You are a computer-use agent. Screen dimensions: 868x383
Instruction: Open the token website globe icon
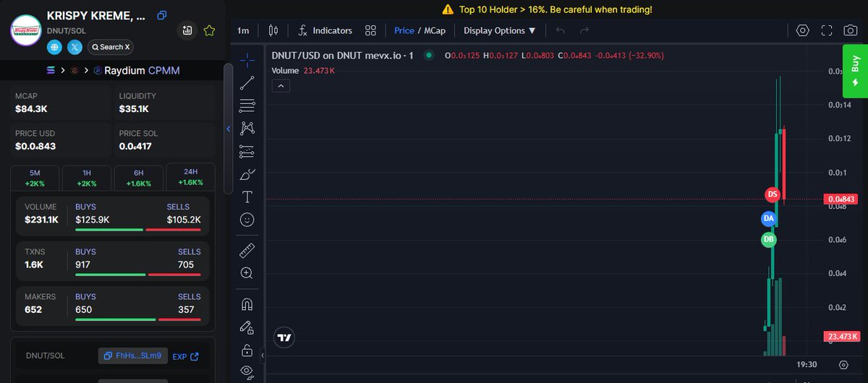coord(55,47)
